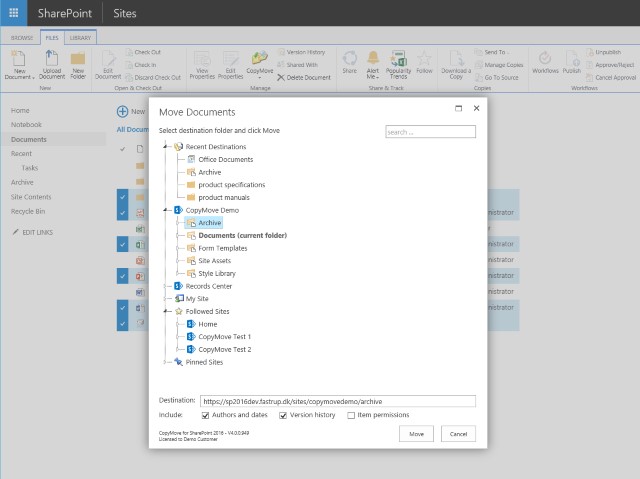Click EDIT LINKS in the left navigation
The height and width of the screenshot is (479, 640).
[33, 232]
